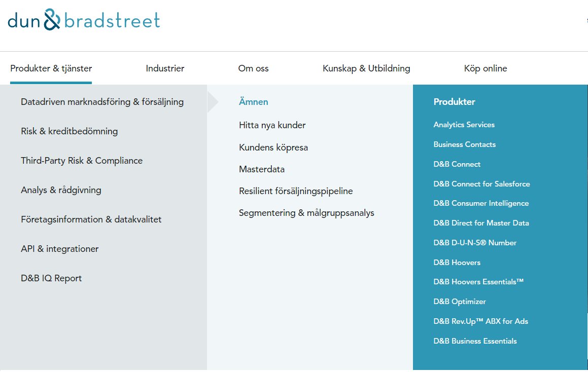Open Segmentering & målgruppsanalys link
This screenshot has height=372, width=588.
[x=307, y=213]
